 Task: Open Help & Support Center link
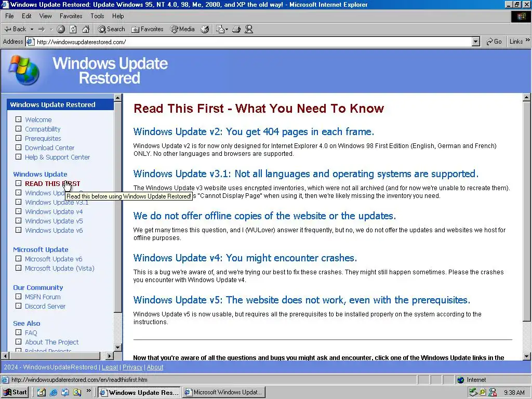pos(57,157)
